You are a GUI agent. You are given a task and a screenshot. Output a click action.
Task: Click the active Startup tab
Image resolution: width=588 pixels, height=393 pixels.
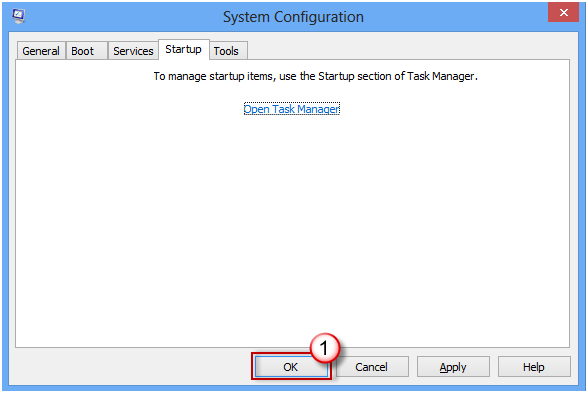tap(183, 49)
